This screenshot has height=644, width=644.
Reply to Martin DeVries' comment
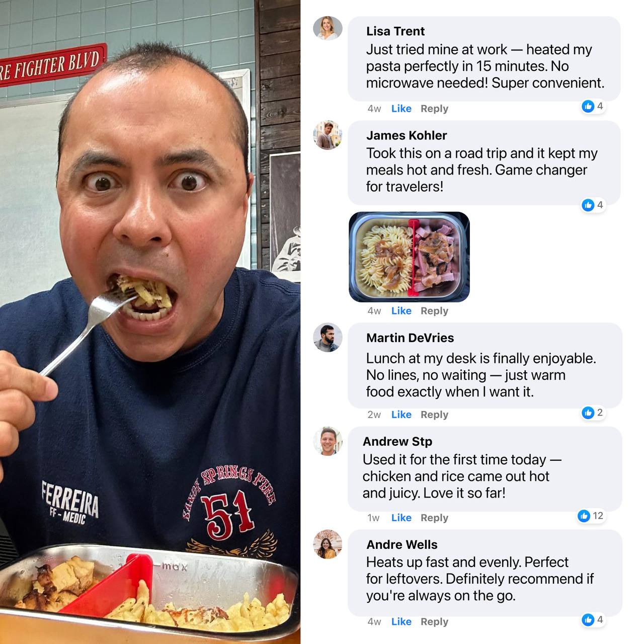click(x=434, y=415)
